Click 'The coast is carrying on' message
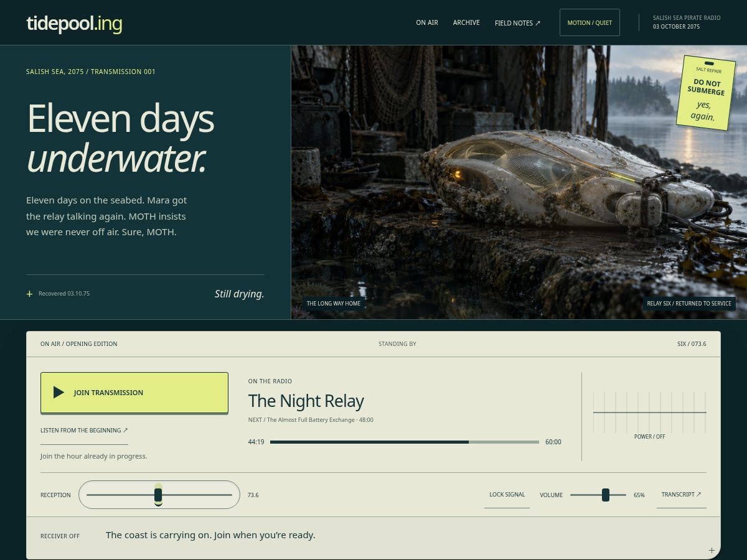The width and height of the screenshot is (747, 560). coord(210,534)
